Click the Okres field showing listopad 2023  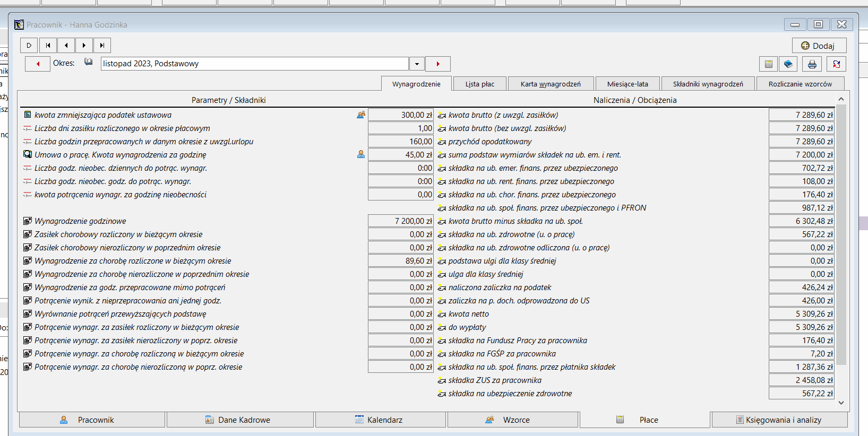pyautogui.click(x=255, y=64)
